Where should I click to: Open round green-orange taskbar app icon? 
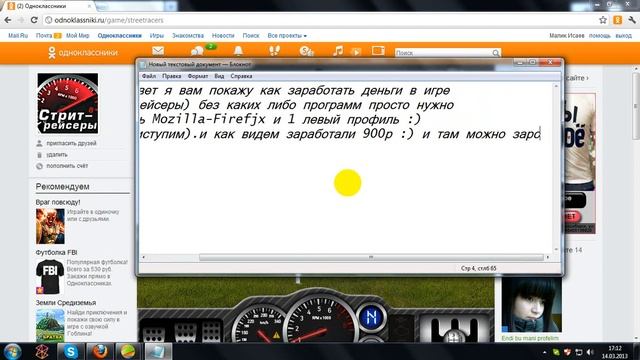[128, 351]
